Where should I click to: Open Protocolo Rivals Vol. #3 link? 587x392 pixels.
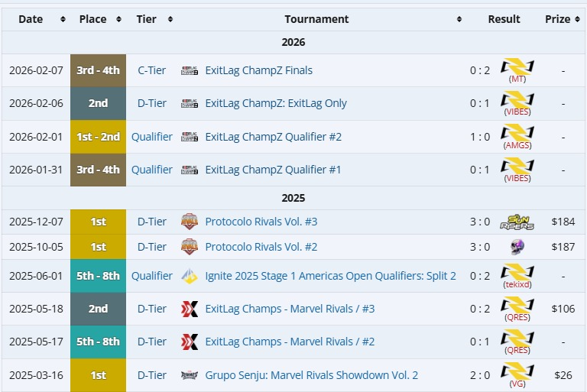261,222
